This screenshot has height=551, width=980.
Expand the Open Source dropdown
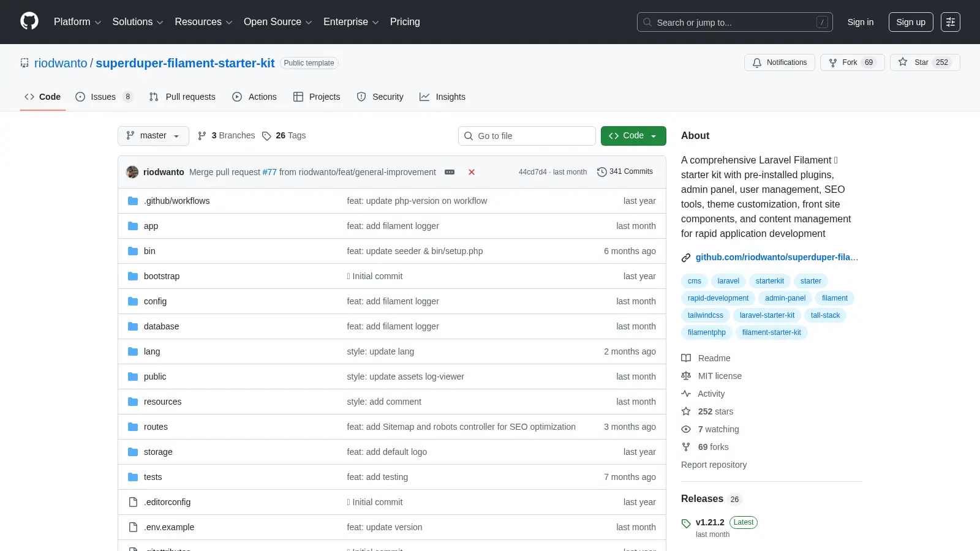point(278,22)
